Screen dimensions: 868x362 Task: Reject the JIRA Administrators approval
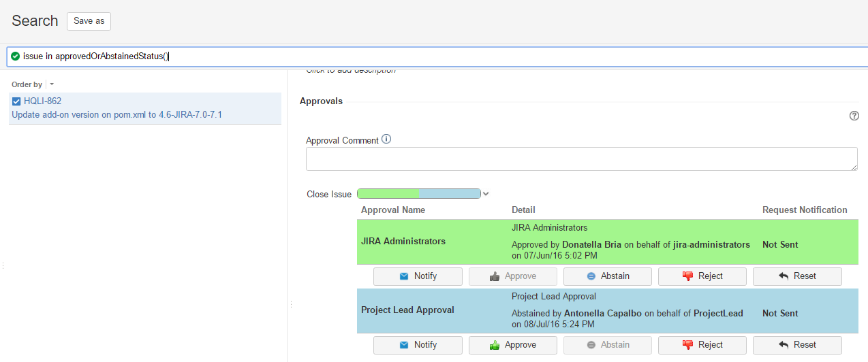click(702, 276)
